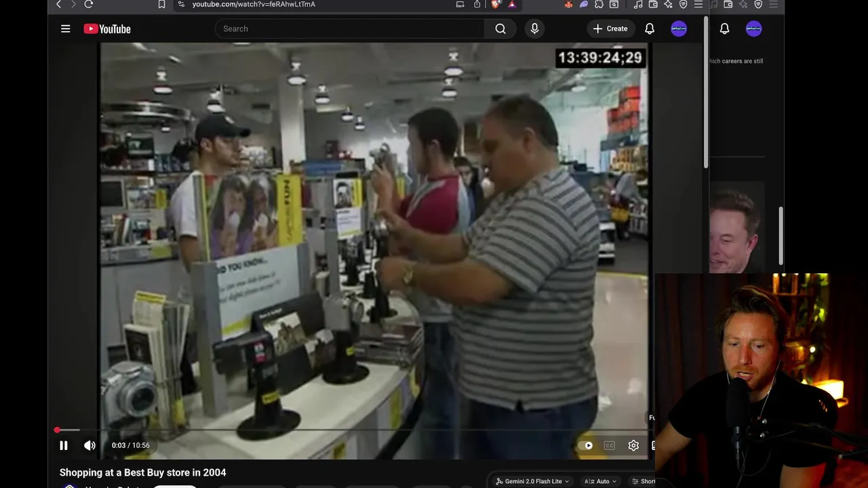The width and height of the screenshot is (868, 488).
Task: Open account avatar menu beside Create
Action: point(679,28)
